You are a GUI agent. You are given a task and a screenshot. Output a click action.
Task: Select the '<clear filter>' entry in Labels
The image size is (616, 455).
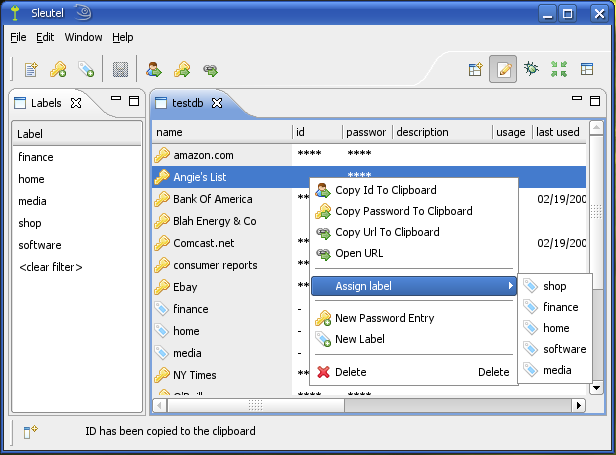click(x=50, y=267)
